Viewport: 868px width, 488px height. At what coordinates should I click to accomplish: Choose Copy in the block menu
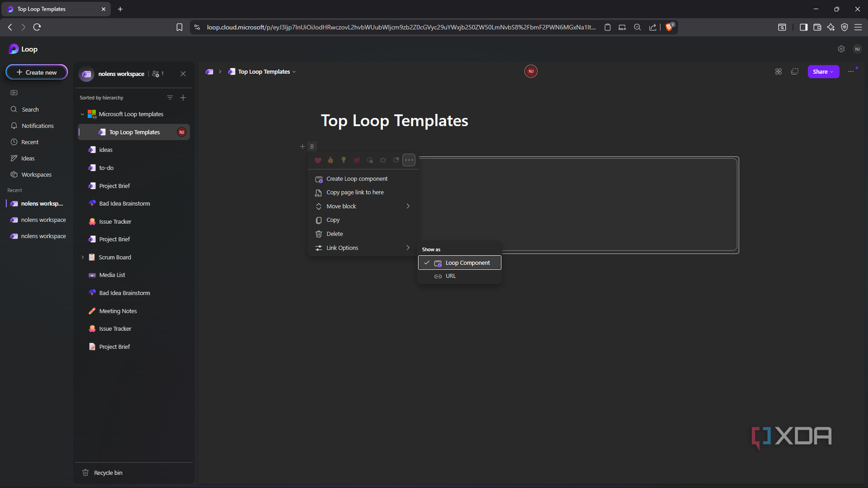click(x=362, y=220)
